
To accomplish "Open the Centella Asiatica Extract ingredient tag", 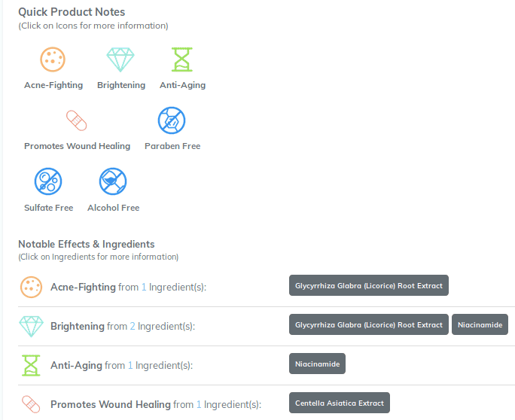I will coord(340,403).
